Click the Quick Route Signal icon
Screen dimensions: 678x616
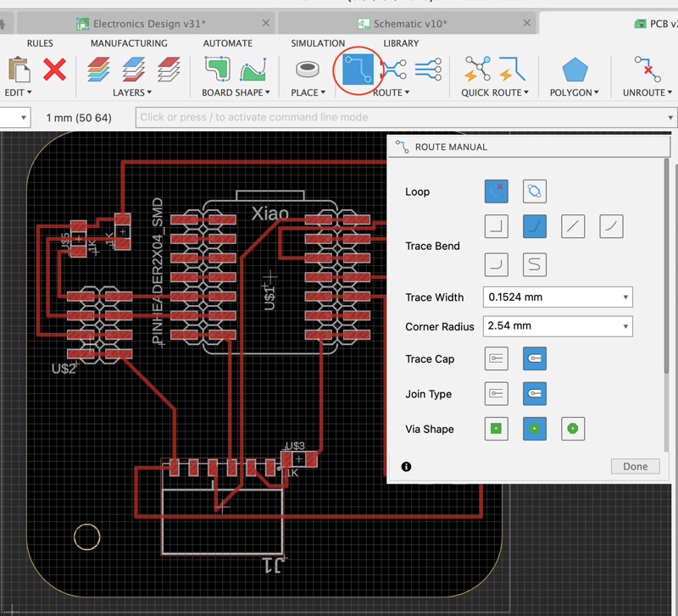point(513,69)
